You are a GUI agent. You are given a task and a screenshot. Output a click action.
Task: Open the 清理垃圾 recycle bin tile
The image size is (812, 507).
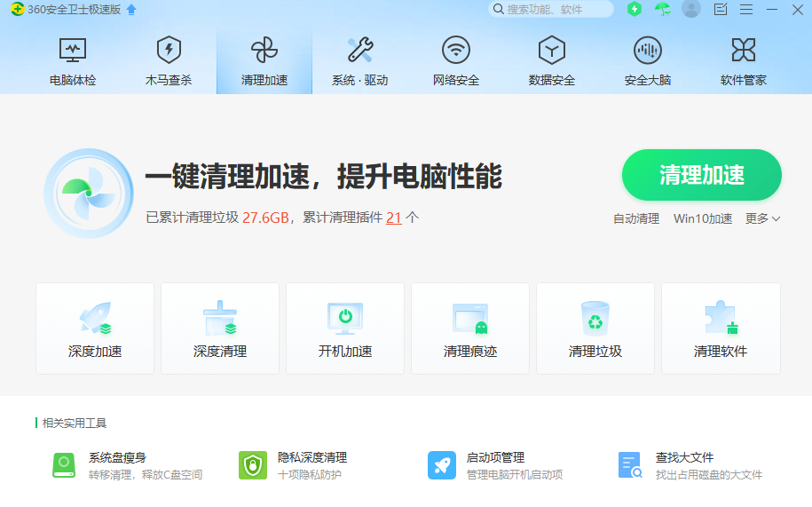coord(595,329)
